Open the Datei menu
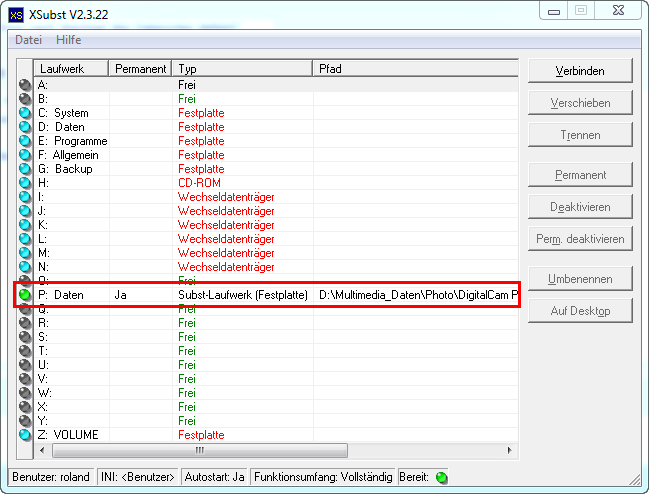This screenshot has height=494, width=649. click(x=28, y=40)
